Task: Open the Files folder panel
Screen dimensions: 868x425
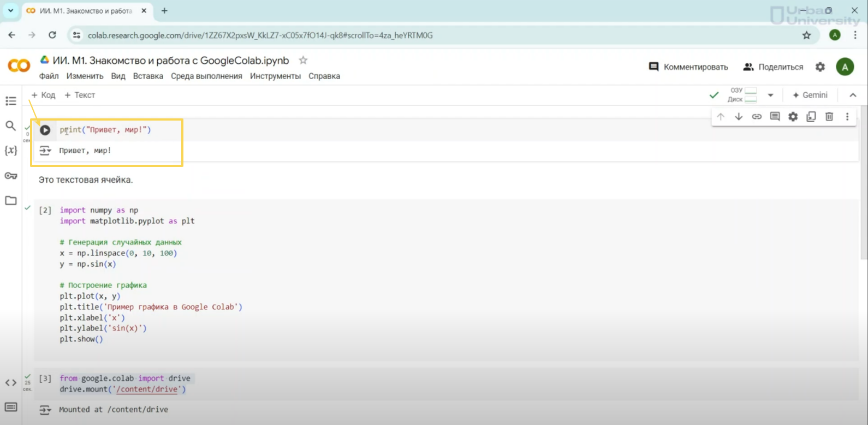Action: (x=11, y=200)
